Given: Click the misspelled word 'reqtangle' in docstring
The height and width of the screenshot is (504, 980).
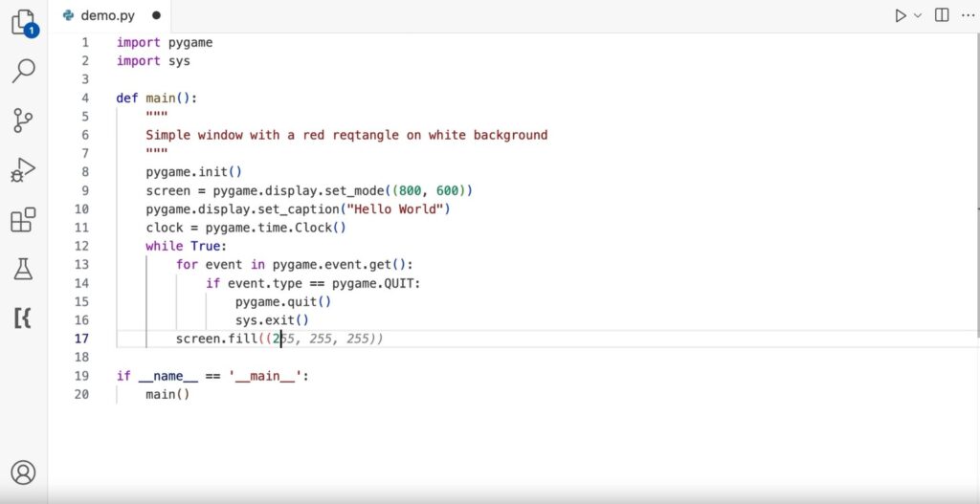Looking at the screenshot, I should pos(365,135).
